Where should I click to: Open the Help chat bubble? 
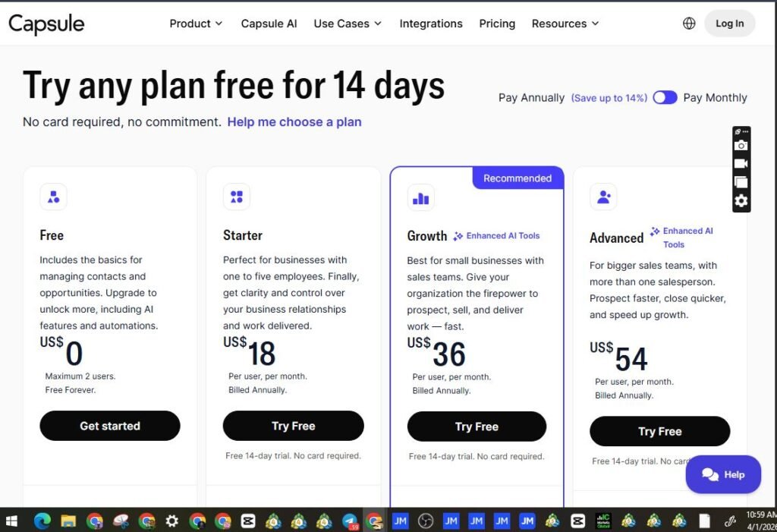pyautogui.click(x=722, y=474)
